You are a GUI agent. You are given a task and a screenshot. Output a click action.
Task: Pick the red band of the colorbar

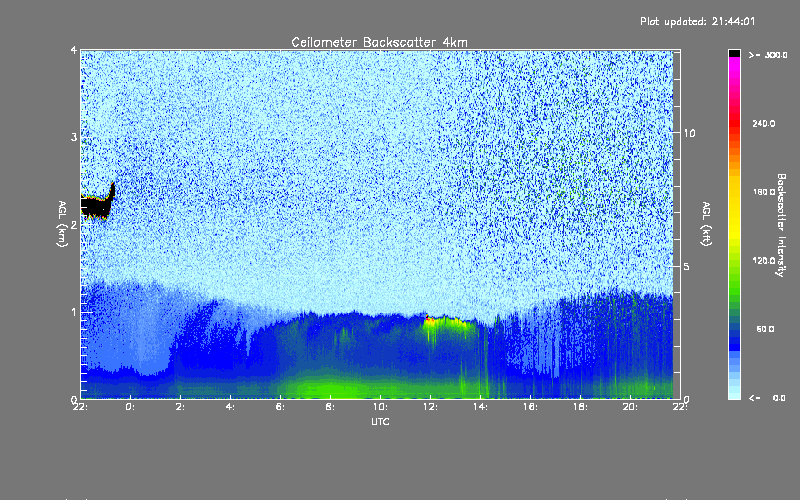(x=734, y=122)
